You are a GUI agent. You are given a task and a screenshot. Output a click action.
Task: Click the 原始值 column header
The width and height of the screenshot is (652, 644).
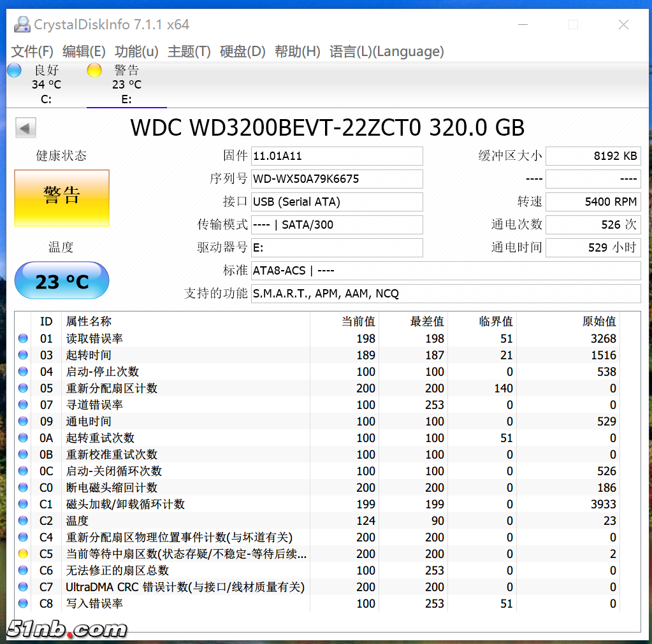pos(598,322)
